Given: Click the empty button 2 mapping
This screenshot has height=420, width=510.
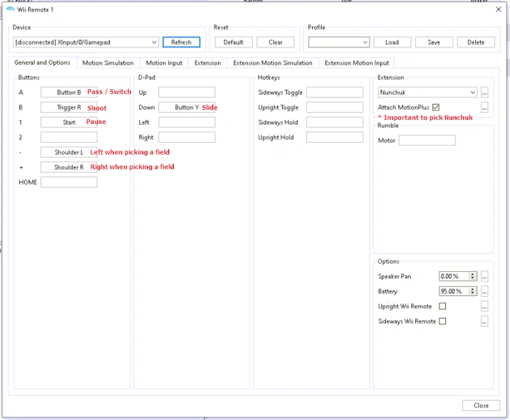Looking at the screenshot, I should (x=69, y=137).
